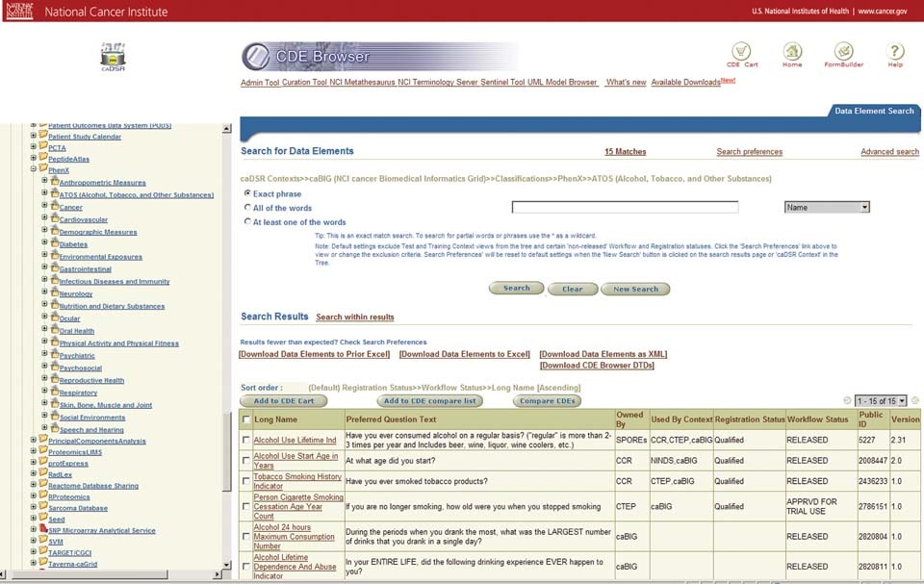Select the All of the words option
Viewport: 924px width, 584px height.
tap(247, 208)
